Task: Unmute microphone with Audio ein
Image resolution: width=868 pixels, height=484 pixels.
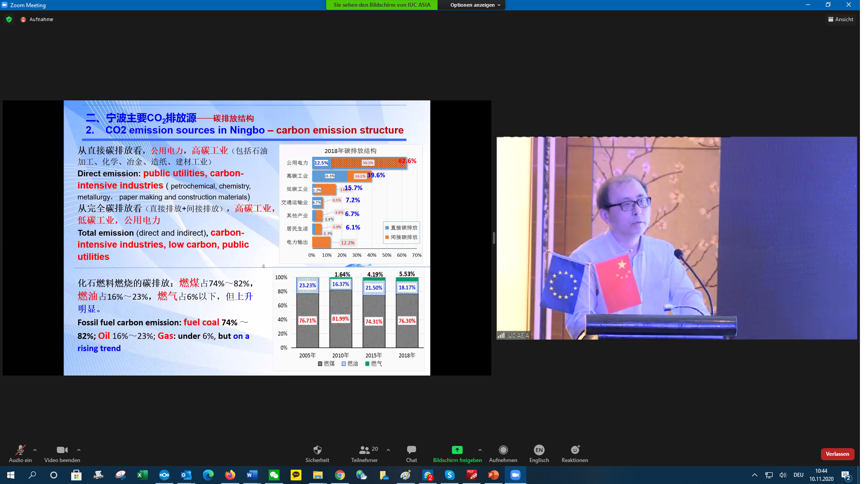Action: (20, 450)
